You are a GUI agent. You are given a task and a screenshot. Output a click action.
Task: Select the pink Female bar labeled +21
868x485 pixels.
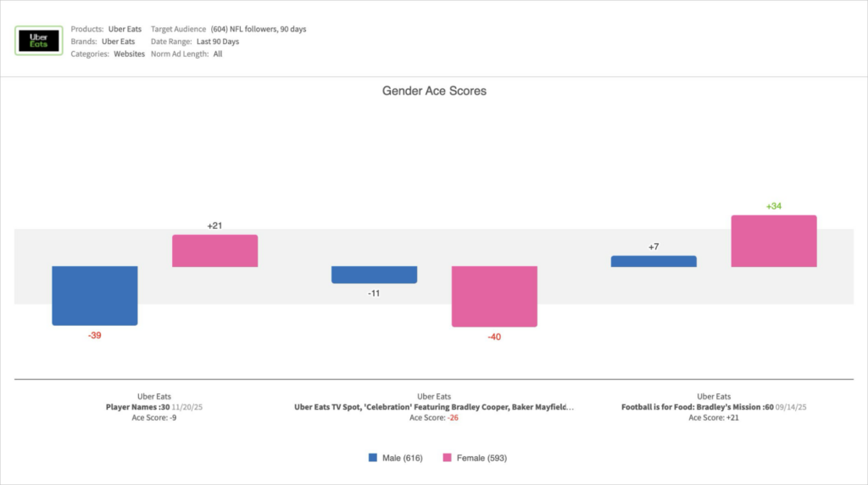[x=215, y=251]
